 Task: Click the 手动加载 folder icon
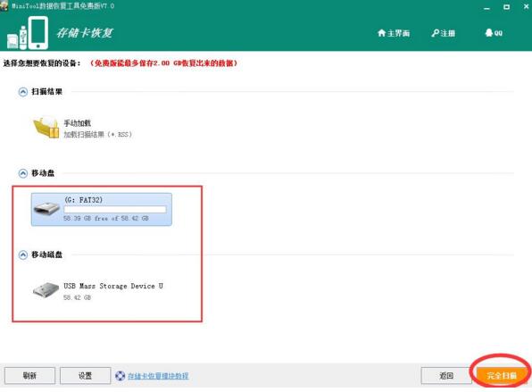pyautogui.click(x=46, y=128)
